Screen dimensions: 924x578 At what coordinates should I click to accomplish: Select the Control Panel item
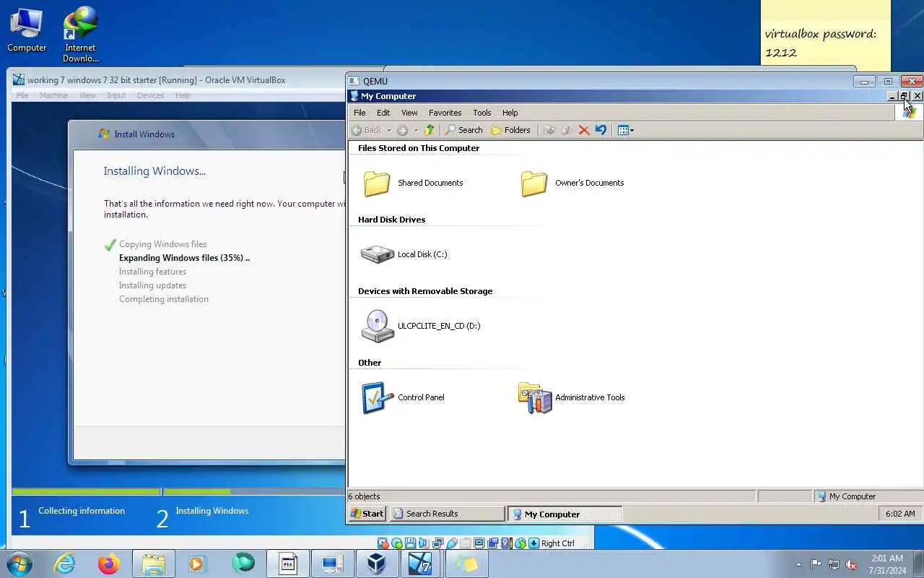coord(404,397)
